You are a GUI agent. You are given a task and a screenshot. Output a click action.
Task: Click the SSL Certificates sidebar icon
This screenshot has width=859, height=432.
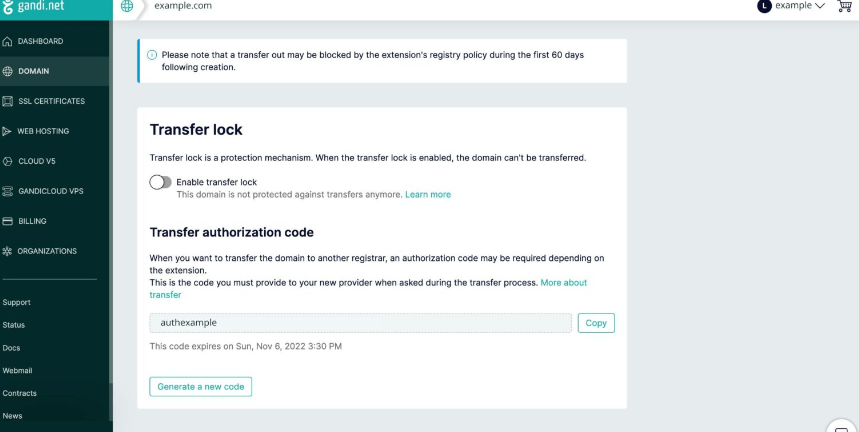tap(8, 101)
